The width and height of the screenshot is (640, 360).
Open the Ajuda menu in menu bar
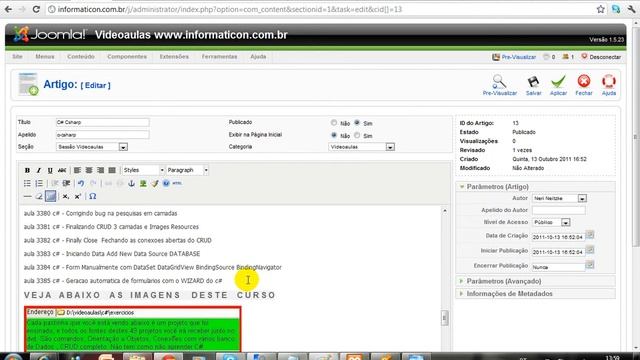click(x=258, y=57)
